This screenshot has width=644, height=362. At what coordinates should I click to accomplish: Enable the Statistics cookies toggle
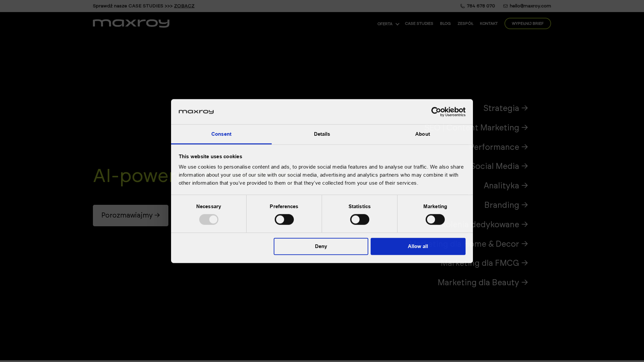click(x=359, y=219)
